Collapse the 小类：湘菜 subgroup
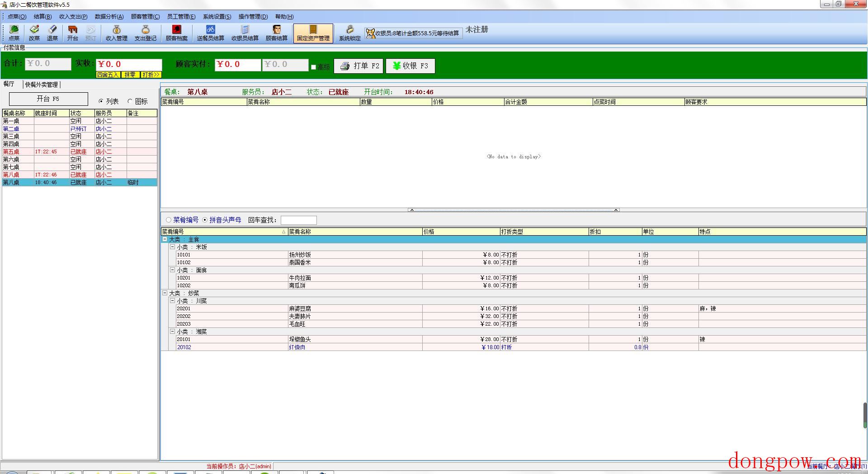 172,332
